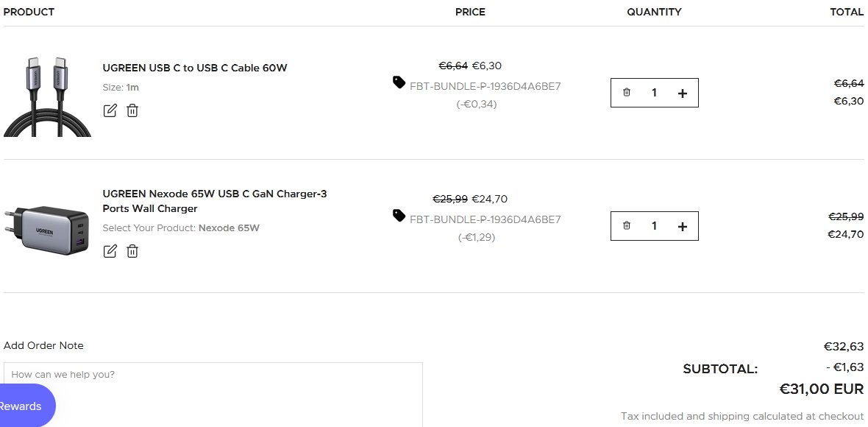The image size is (868, 427).
Task: Edit the USB C Cable 60W item
Action: (x=110, y=110)
